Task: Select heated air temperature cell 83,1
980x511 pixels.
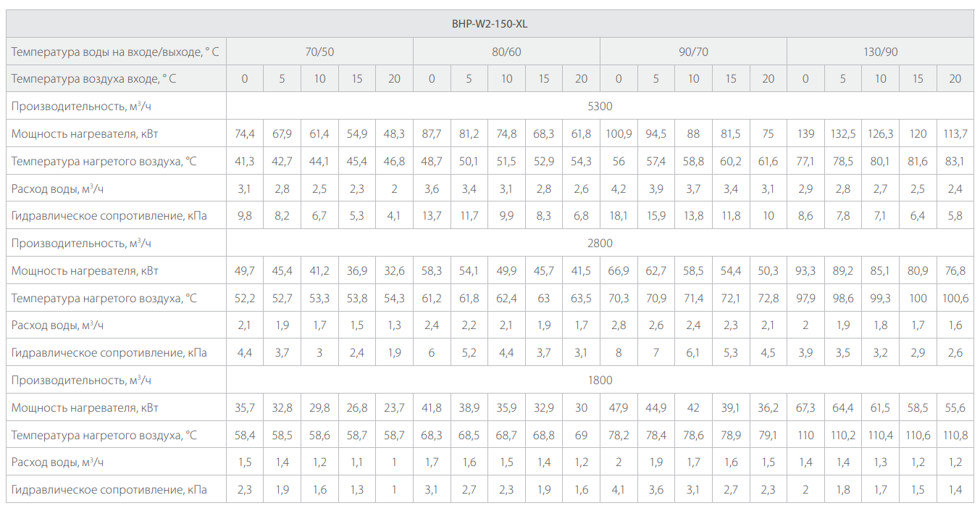Action: pos(955,162)
